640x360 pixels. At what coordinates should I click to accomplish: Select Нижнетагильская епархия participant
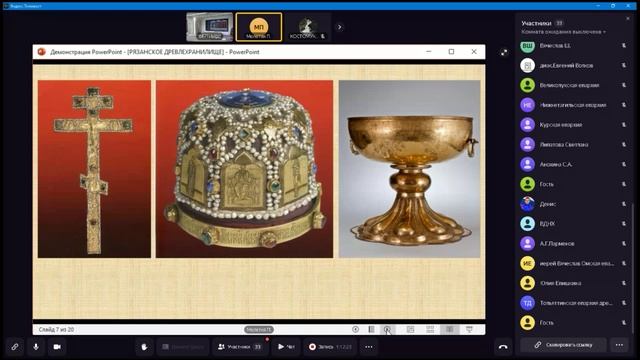[x=573, y=105]
